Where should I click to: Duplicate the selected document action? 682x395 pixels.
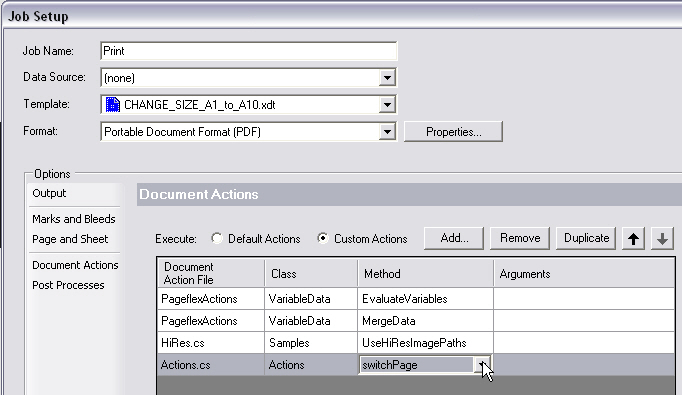click(x=586, y=238)
